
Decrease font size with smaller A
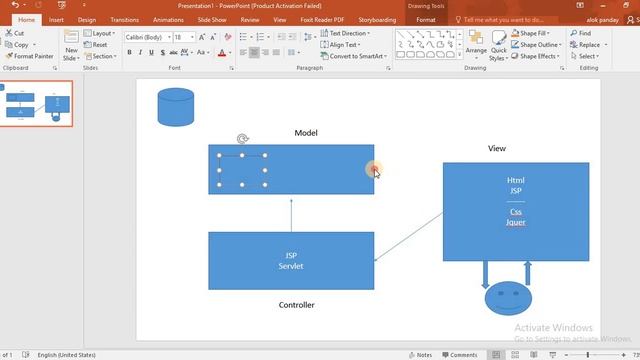213,37
